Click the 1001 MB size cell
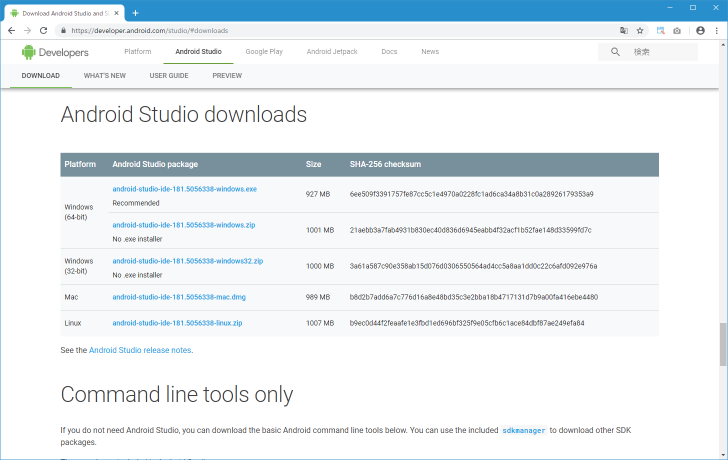 pyautogui.click(x=320, y=230)
